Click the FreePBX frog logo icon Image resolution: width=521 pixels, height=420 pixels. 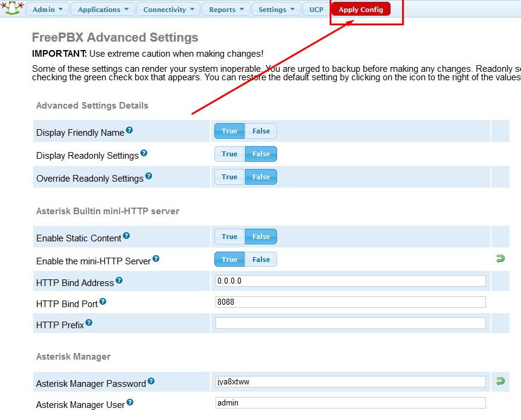[x=11, y=8]
